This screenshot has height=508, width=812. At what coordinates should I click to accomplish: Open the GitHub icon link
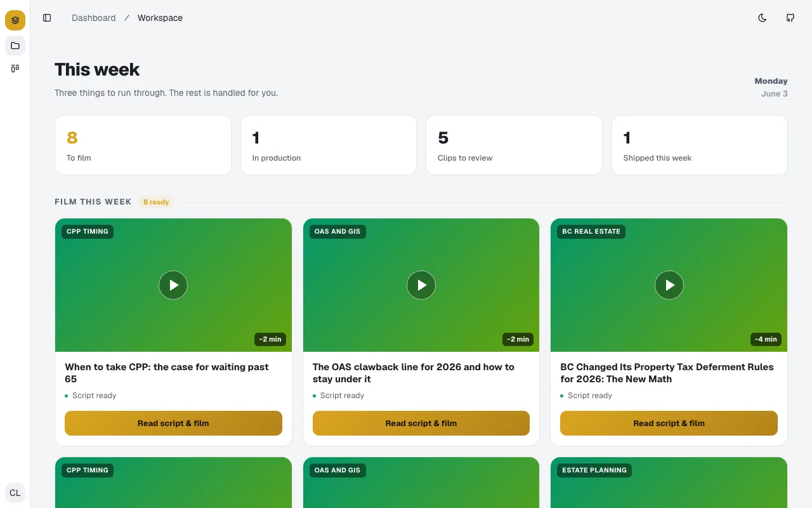790,18
